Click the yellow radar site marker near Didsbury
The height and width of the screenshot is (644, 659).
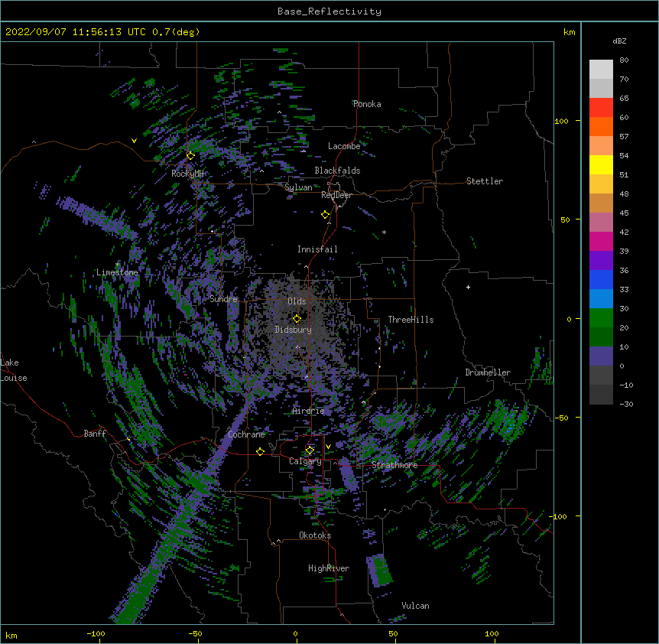click(x=297, y=319)
